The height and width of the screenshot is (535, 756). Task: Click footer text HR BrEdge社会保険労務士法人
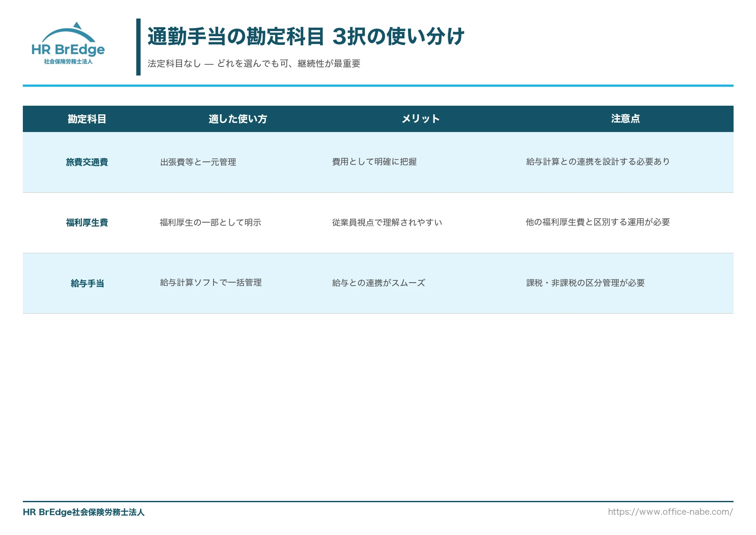tap(84, 512)
